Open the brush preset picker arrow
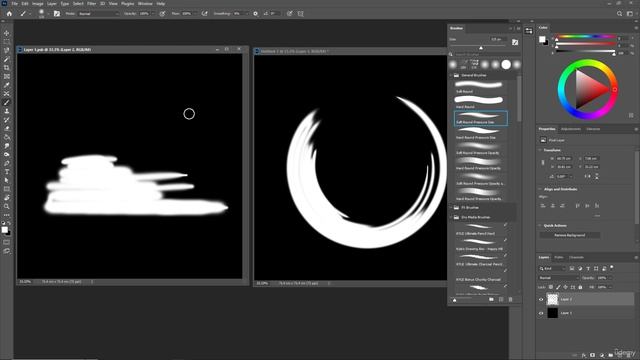This screenshot has width=640, height=360. (x=48, y=14)
